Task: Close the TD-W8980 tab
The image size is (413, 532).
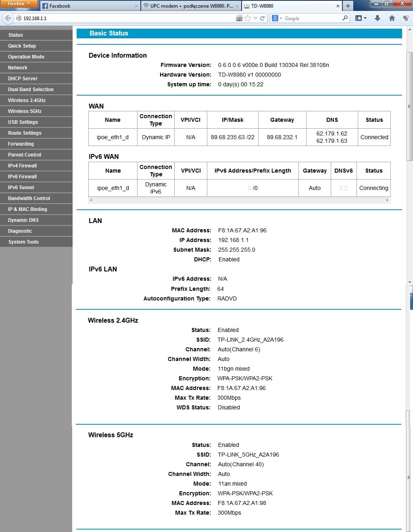Action: pos(338,6)
